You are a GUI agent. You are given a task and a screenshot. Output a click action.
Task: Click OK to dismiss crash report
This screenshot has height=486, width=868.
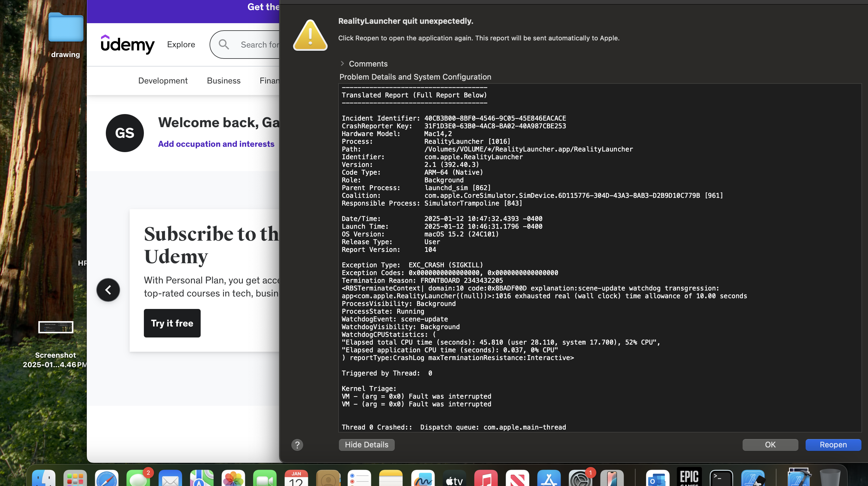[770, 445]
